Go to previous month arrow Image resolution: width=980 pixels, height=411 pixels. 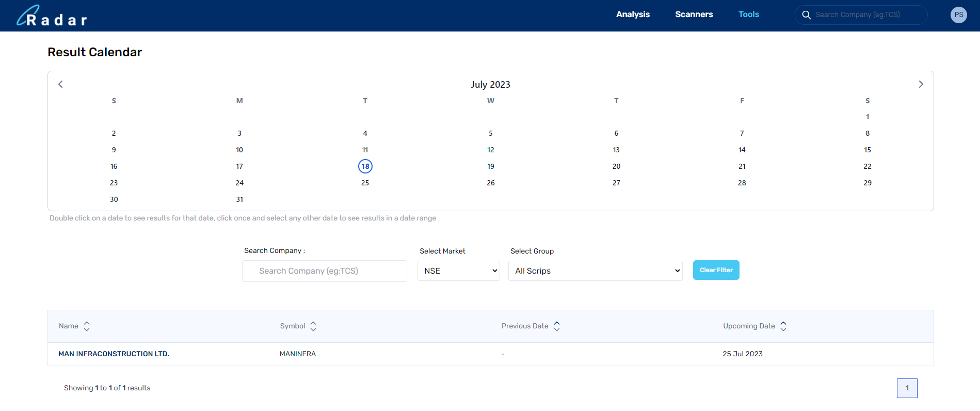[x=60, y=84]
